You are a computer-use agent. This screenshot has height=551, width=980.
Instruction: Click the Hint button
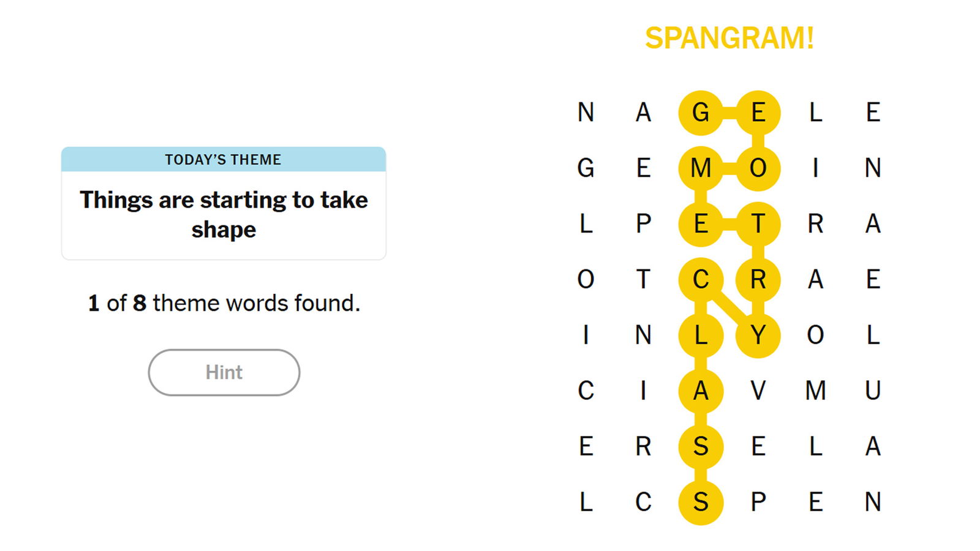pyautogui.click(x=224, y=372)
